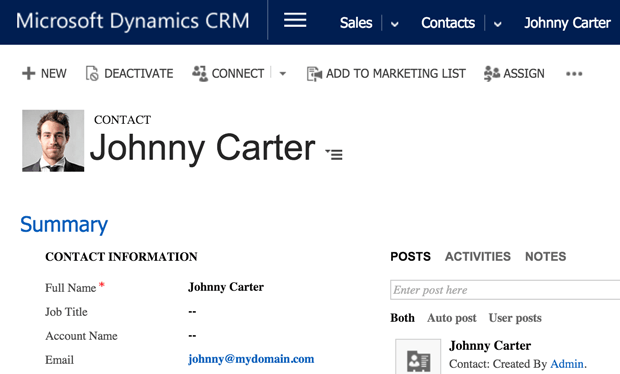Screen dimensions: 620x374
Task: Click the Johnny Carter post author name
Action: point(490,346)
